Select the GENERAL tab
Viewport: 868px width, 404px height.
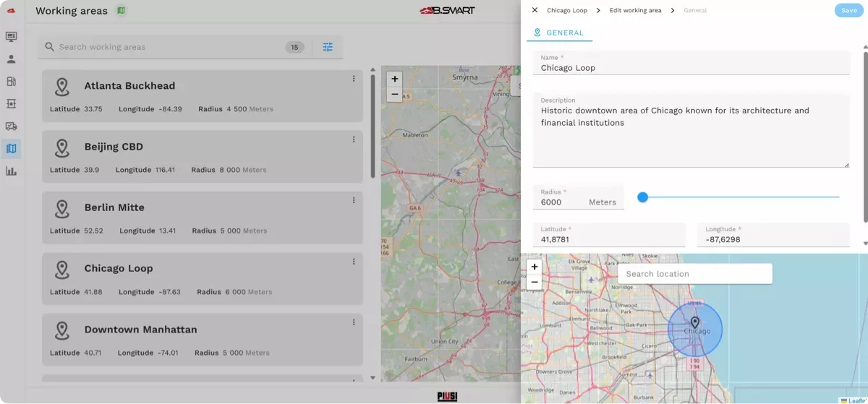pos(558,33)
